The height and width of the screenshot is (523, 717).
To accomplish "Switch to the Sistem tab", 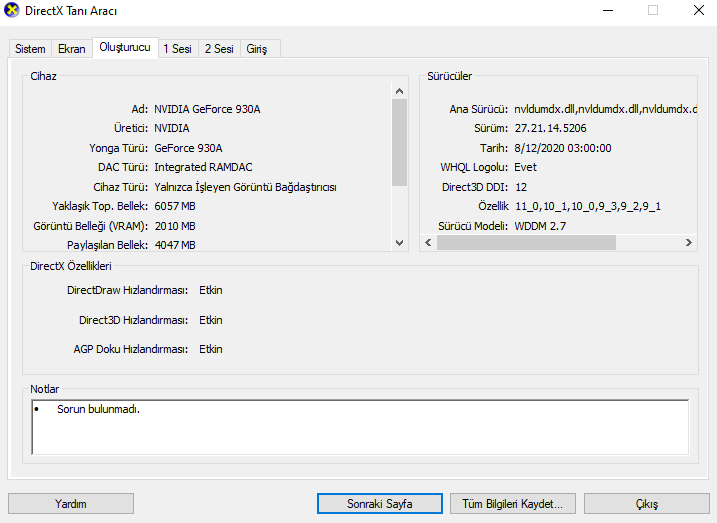I will point(30,49).
